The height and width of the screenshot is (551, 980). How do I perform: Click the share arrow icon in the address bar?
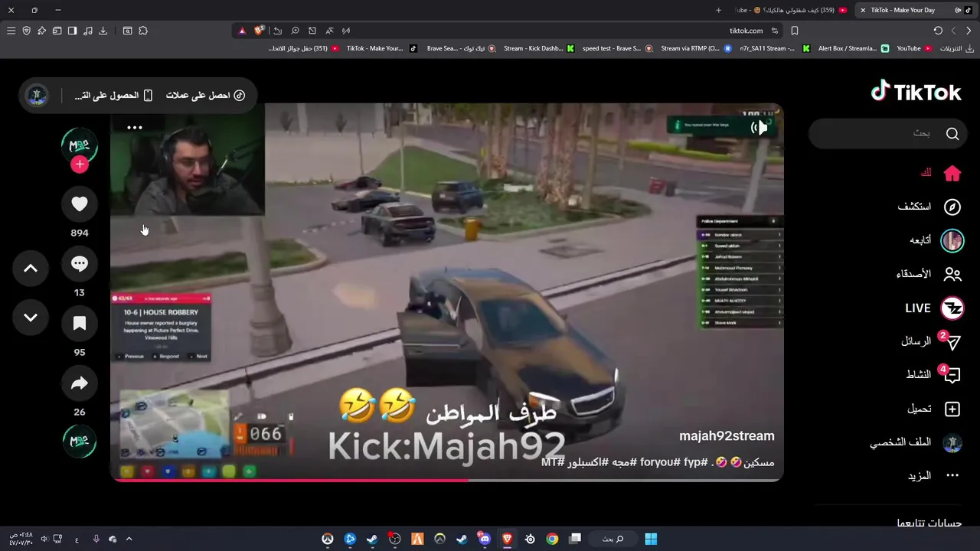tap(277, 31)
